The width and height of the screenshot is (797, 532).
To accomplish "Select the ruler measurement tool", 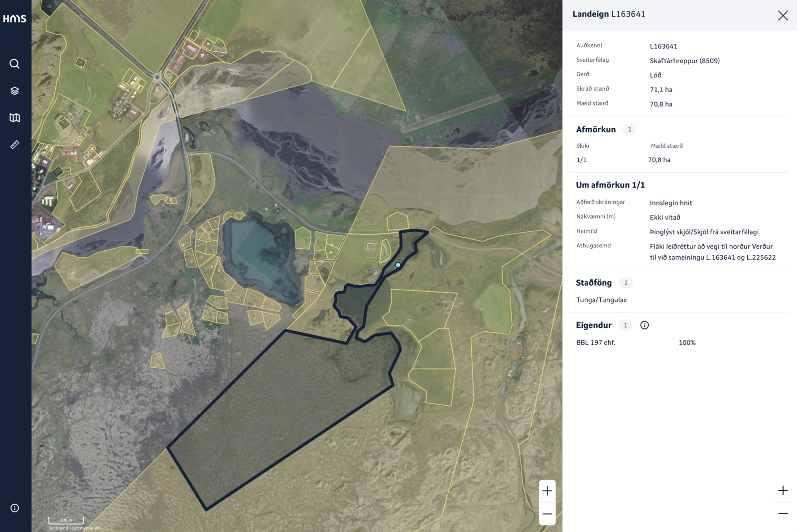I will click(14, 144).
